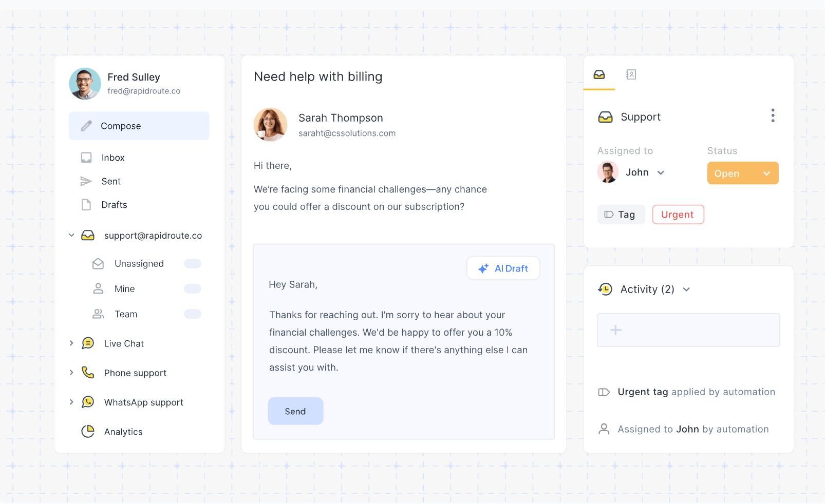The height and width of the screenshot is (504, 825).
Task: Click the Activity history clock icon
Action: tap(605, 289)
